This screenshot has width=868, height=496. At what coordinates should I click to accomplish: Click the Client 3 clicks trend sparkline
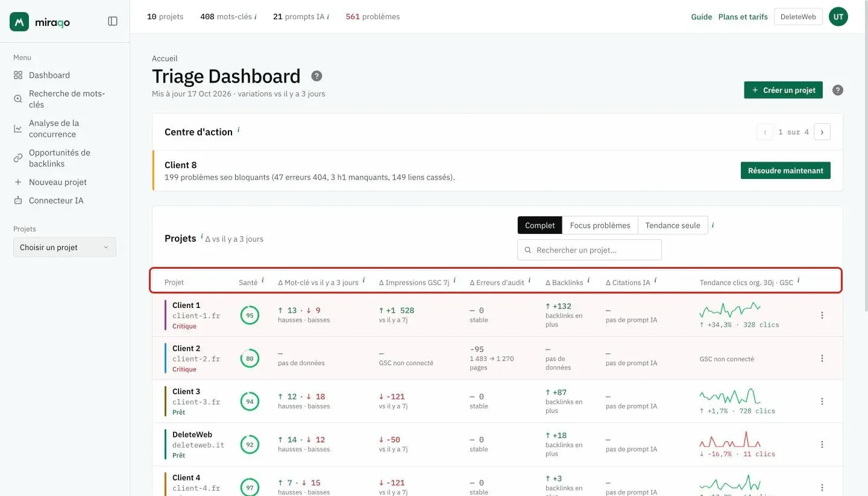coord(730,397)
